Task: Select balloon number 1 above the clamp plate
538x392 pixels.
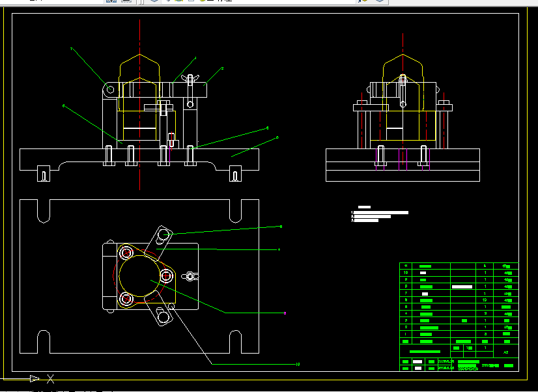Action: [x=195, y=58]
